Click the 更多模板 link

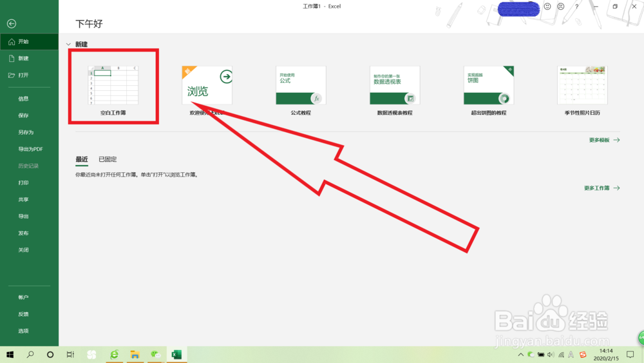[604, 140]
